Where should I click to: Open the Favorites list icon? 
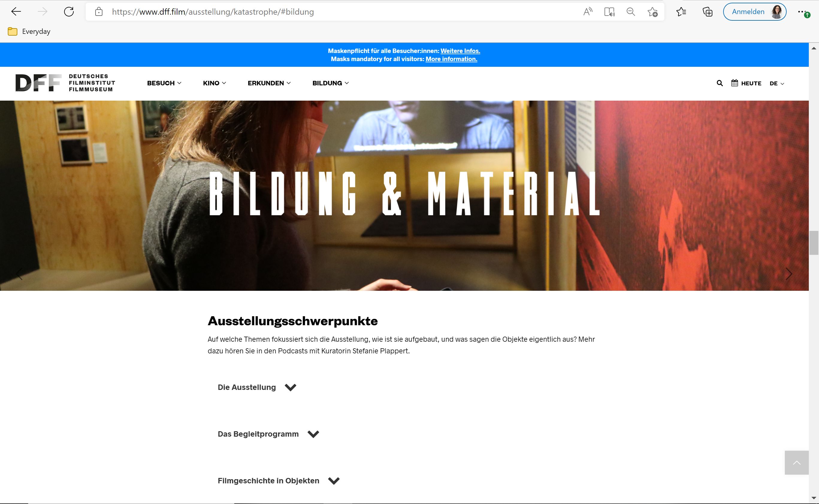pyautogui.click(x=681, y=12)
